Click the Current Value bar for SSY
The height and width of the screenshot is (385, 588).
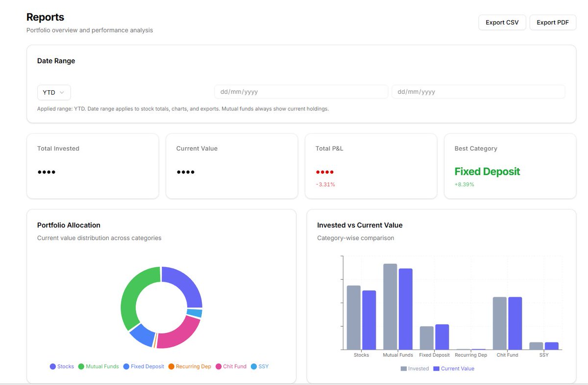coord(552,346)
